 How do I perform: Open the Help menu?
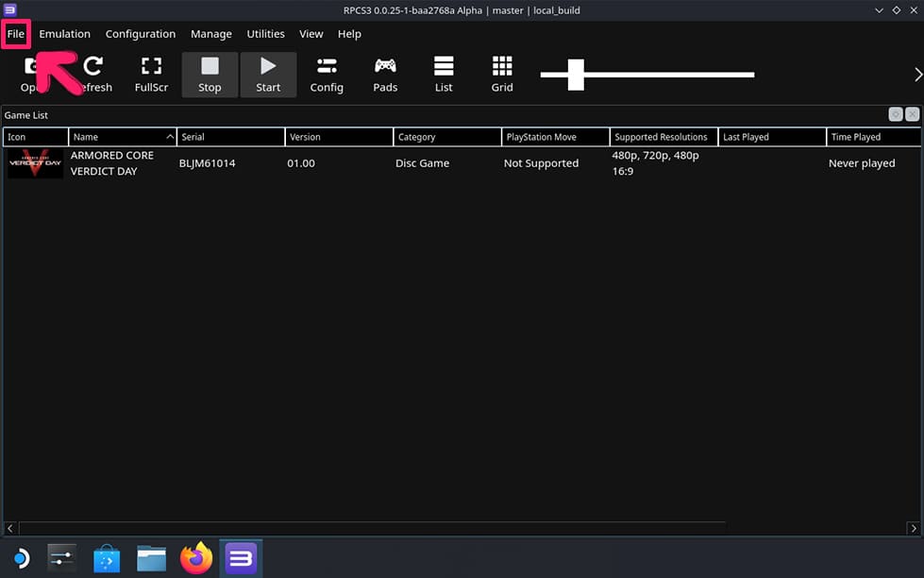pos(349,34)
